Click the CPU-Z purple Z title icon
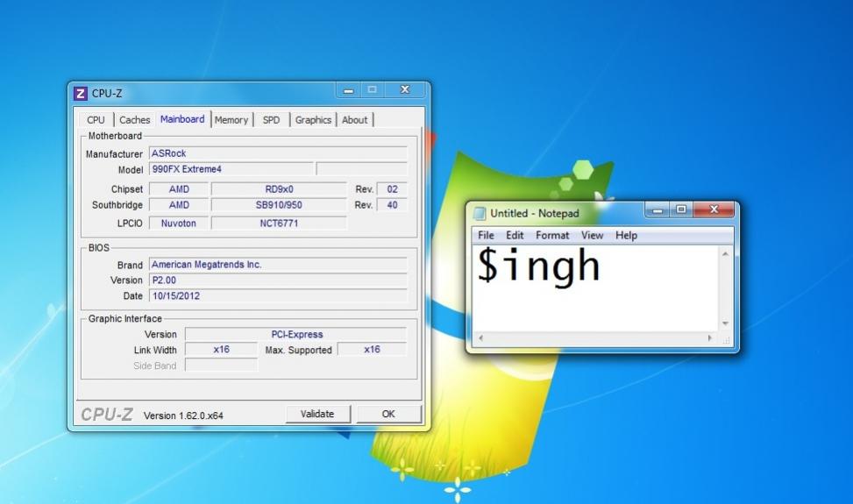Image resolution: width=853 pixels, height=504 pixels. tap(80, 94)
